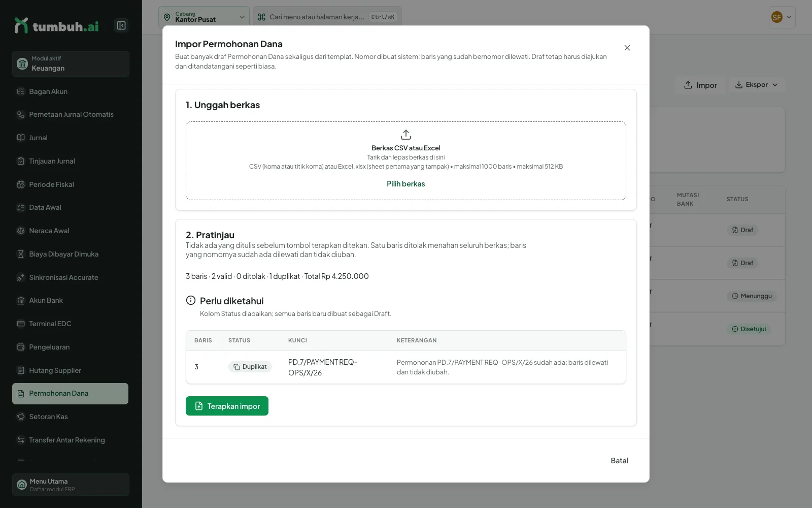Click the key PD.7/PAYMENT REQ-OPS/X/26
The width and height of the screenshot is (812, 508).
[323, 367]
